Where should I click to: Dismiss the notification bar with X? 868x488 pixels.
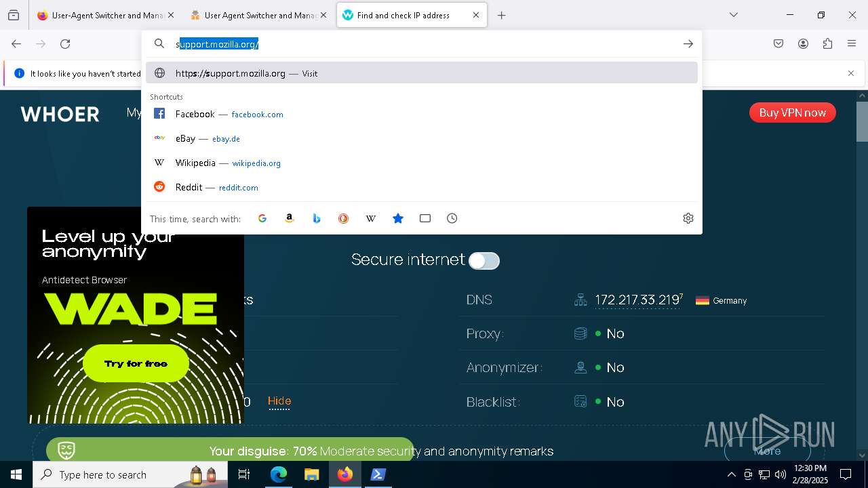[851, 73]
